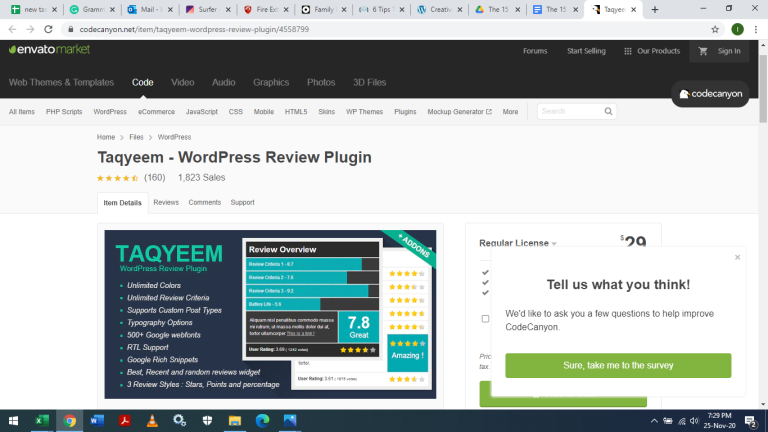Open the Web Themes & Templates menu

pyautogui.click(x=61, y=82)
